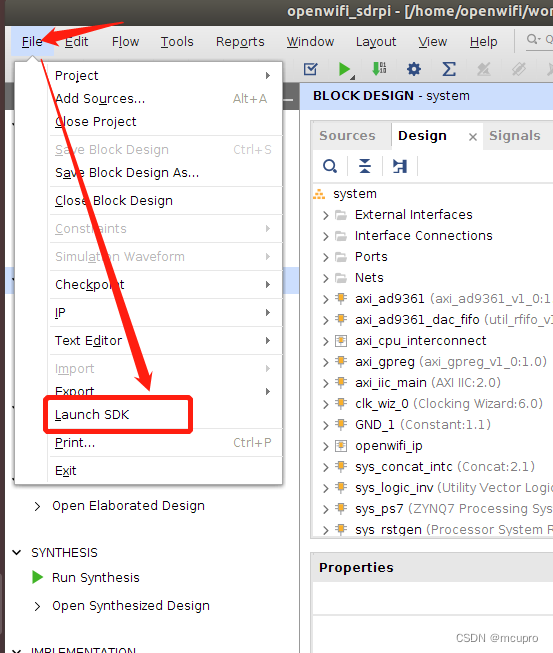Viewport: 553px width, 653px height.
Task: Select sys_rstgen tree item
Action: [x=454, y=530]
